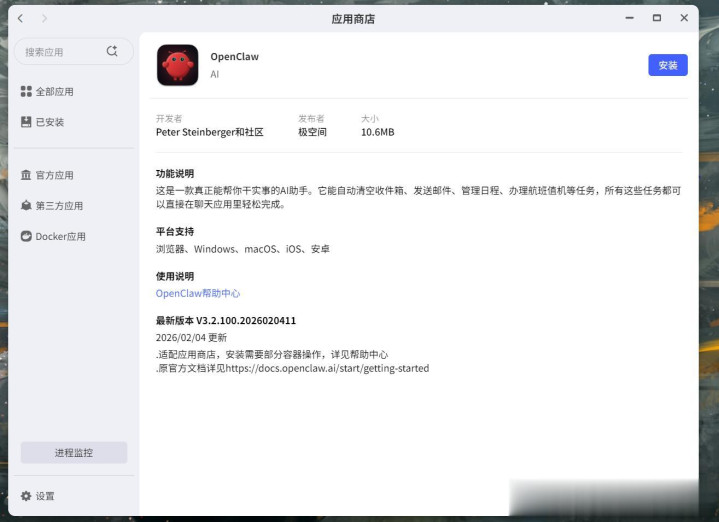Click the 第三方应用 box icon

26,205
